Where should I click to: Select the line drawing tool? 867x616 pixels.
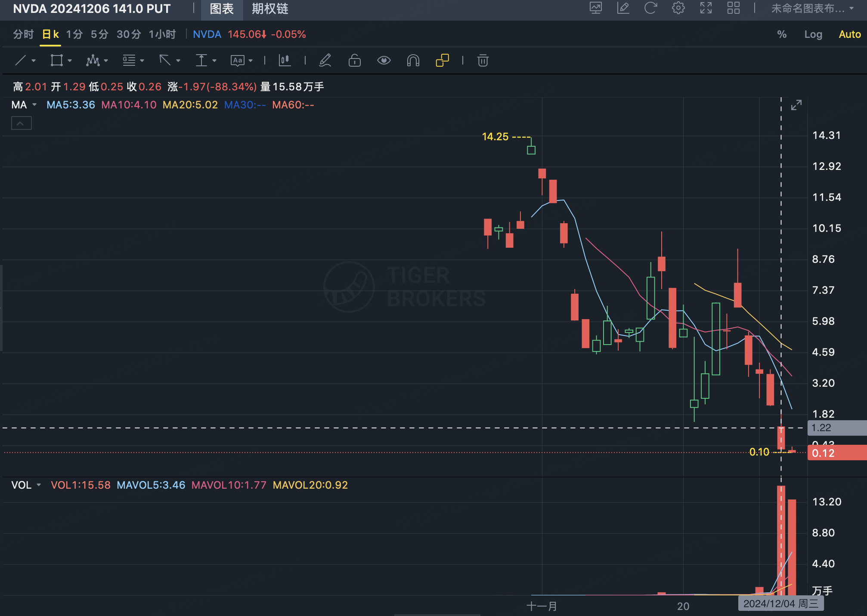point(21,61)
